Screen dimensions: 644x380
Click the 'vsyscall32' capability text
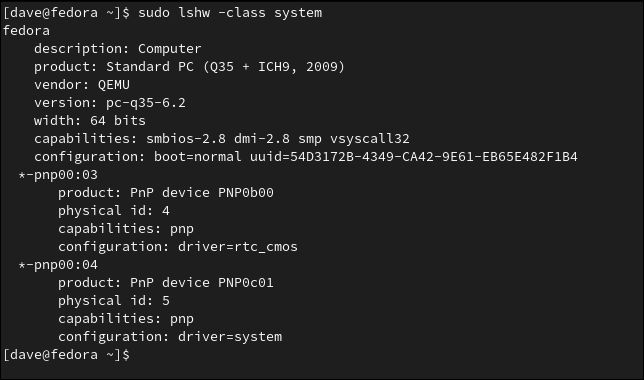click(x=370, y=139)
